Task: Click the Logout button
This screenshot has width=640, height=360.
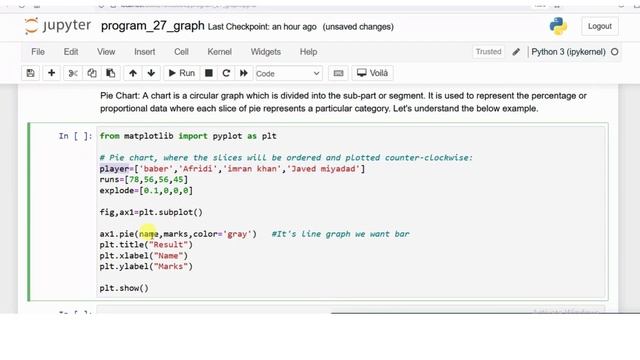Action: click(600, 27)
